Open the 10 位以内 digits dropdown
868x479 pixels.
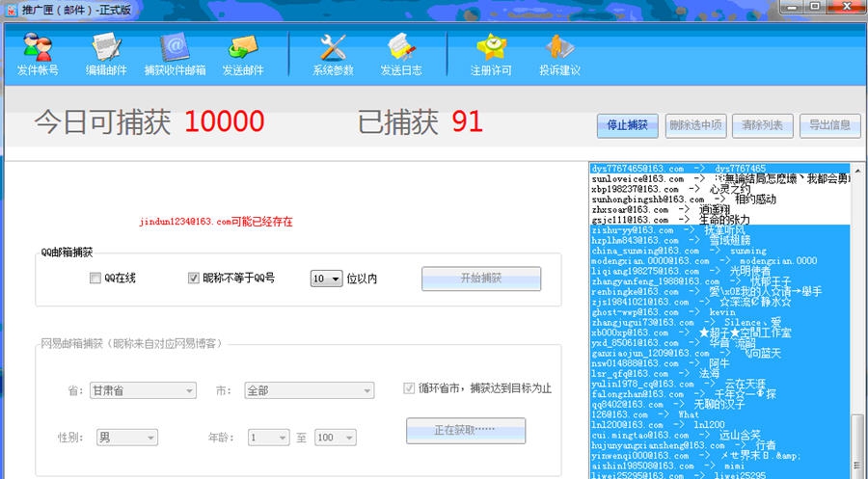[326, 279]
